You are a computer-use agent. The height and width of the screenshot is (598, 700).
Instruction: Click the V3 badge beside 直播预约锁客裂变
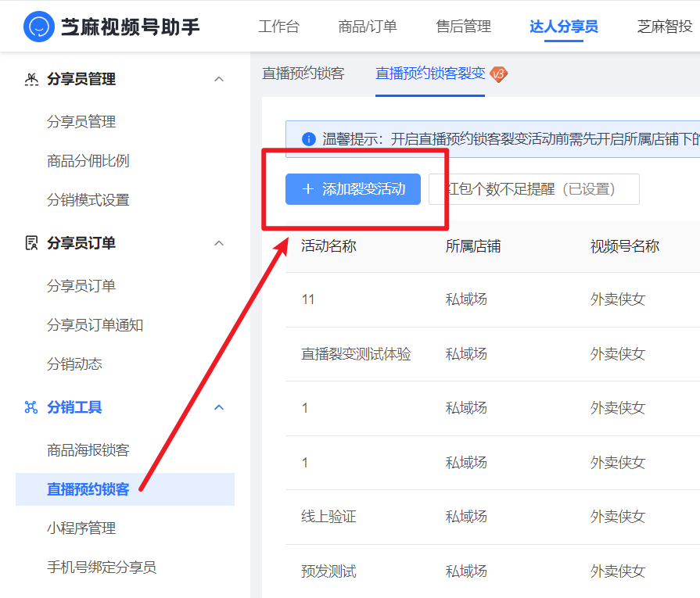pyautogui.click(x=499, y=74)
